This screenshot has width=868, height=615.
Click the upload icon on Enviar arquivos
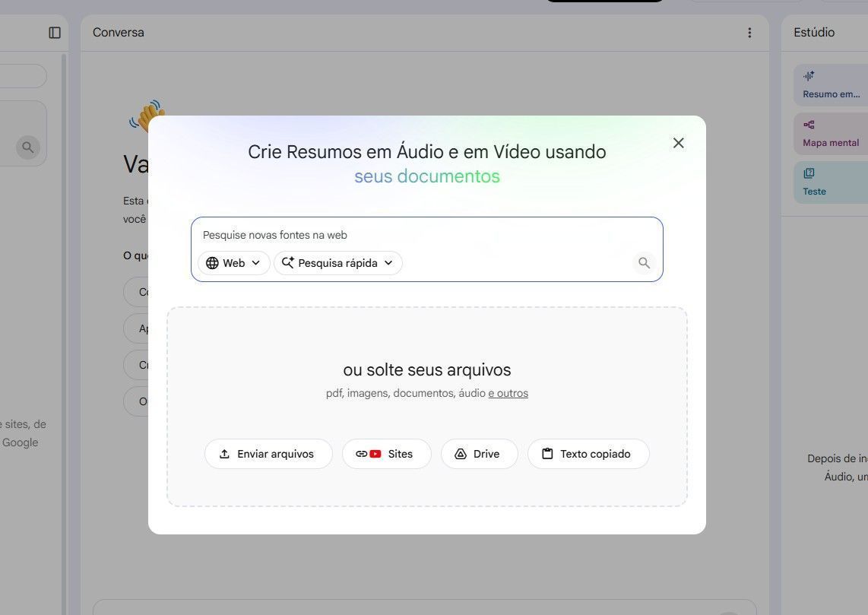(224, 454)
